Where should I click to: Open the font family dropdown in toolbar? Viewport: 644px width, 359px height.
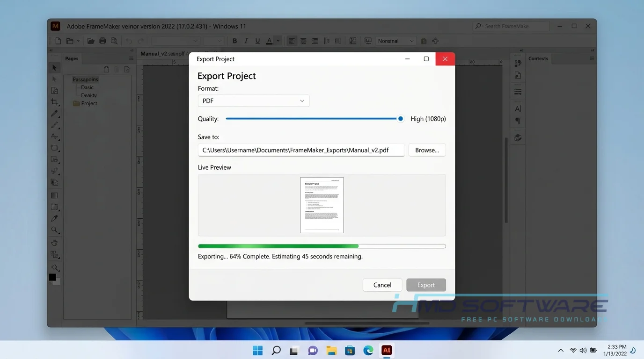176,41
